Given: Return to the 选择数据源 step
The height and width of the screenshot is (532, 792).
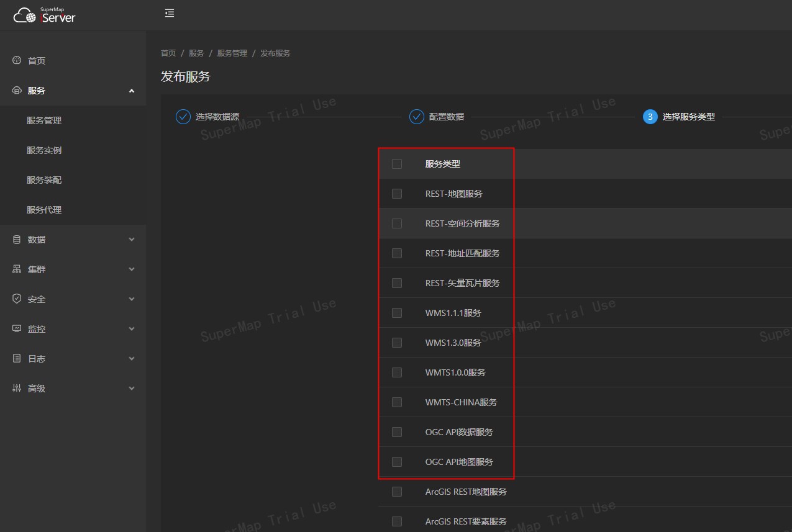Looking at the screenshot, I should click(x=216, y=117).
